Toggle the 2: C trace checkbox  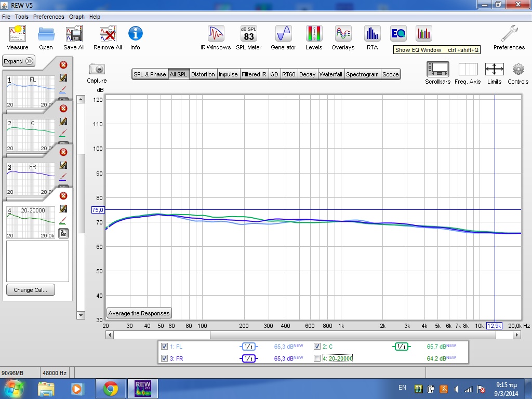tap(317, 347)
